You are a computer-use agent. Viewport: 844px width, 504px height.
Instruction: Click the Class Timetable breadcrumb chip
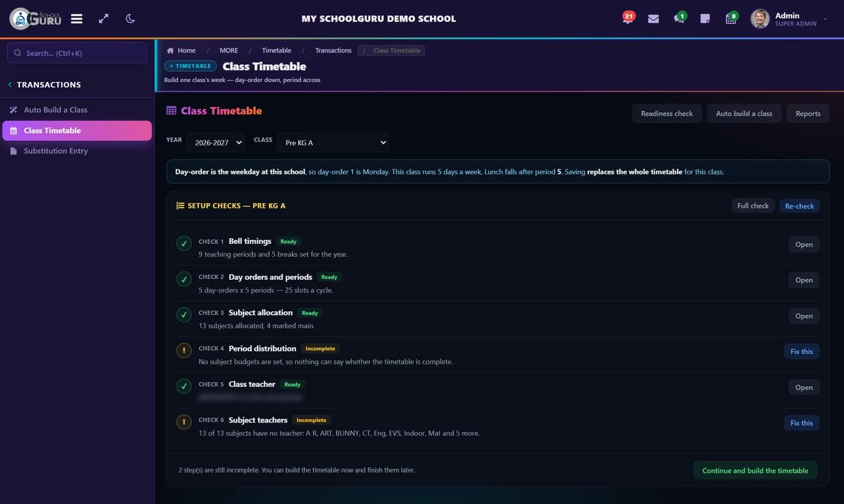[x=391, y=50]
